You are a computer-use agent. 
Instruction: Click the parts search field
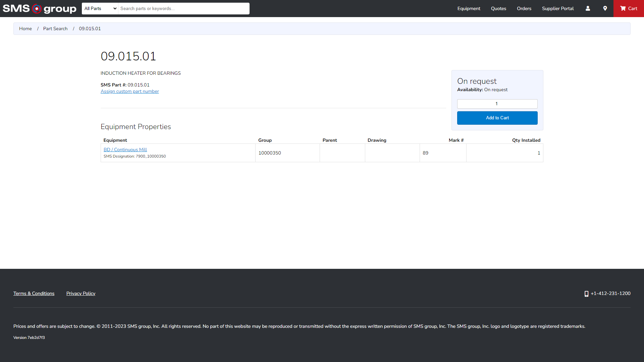point(183,8)
